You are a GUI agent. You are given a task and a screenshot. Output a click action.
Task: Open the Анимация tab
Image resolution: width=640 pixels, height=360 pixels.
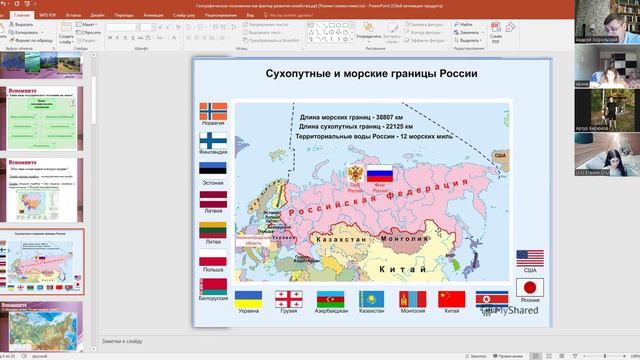(x=153, y=15)
